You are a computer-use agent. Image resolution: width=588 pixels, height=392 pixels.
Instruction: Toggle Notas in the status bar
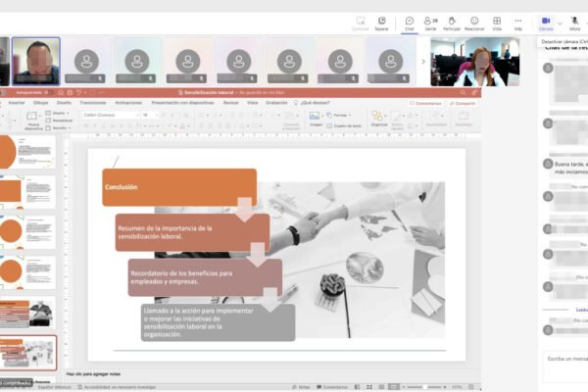click(301, 387)
